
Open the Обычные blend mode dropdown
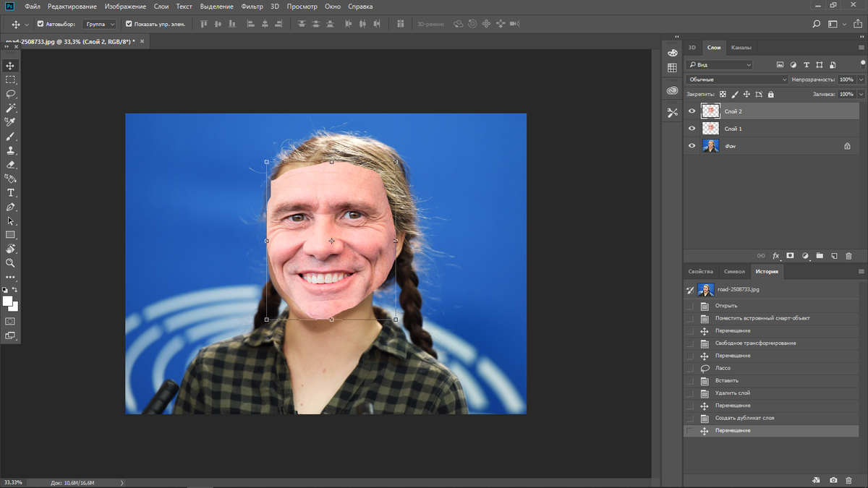coord(737,80)
